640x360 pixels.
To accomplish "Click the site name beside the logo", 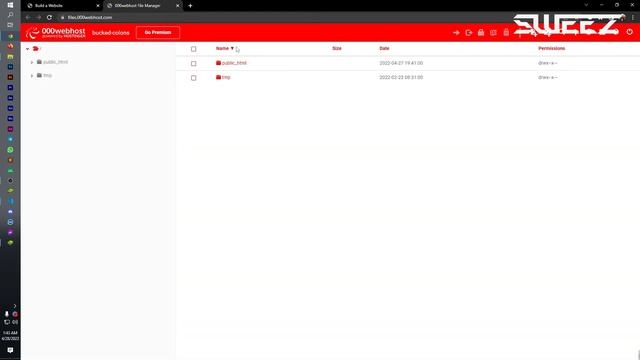I will point(111,33).
